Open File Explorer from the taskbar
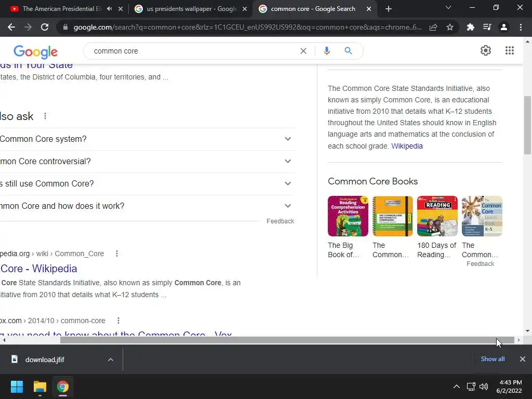This screenshot has width=532, height=399. 39,387
